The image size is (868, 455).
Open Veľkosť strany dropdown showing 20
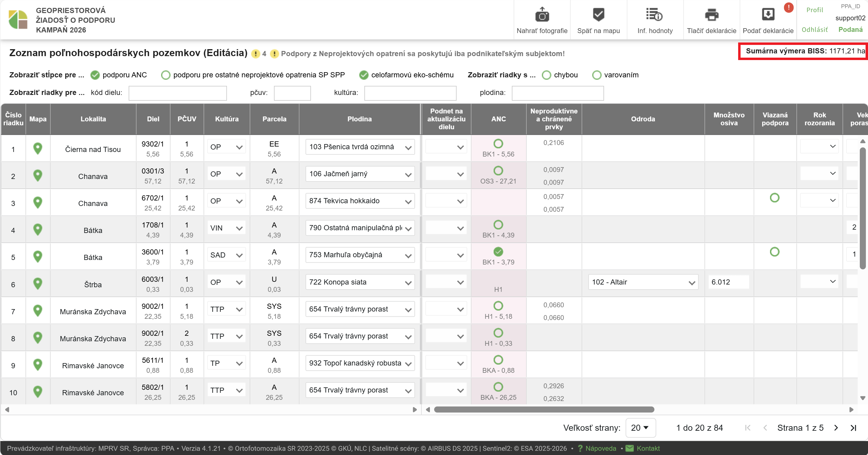pos(640,428)
